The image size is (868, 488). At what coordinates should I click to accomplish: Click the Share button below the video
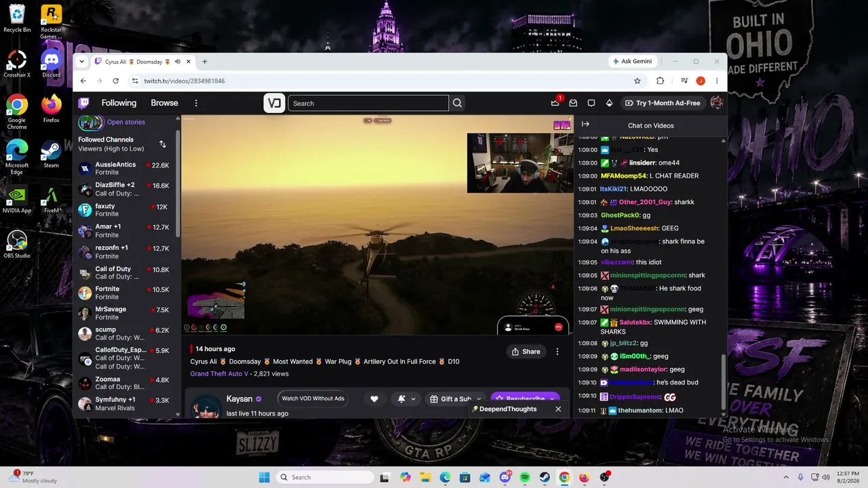(x=526, y=352)
